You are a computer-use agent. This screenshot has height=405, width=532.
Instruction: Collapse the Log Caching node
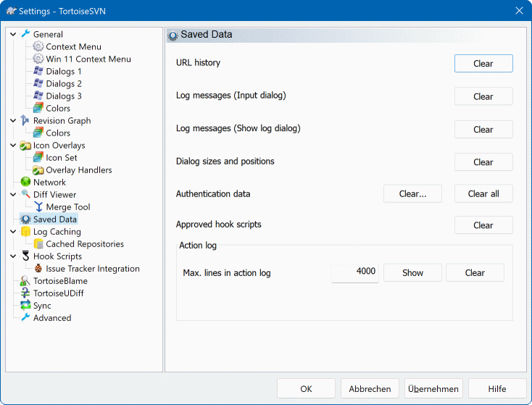tap(13, 232)
